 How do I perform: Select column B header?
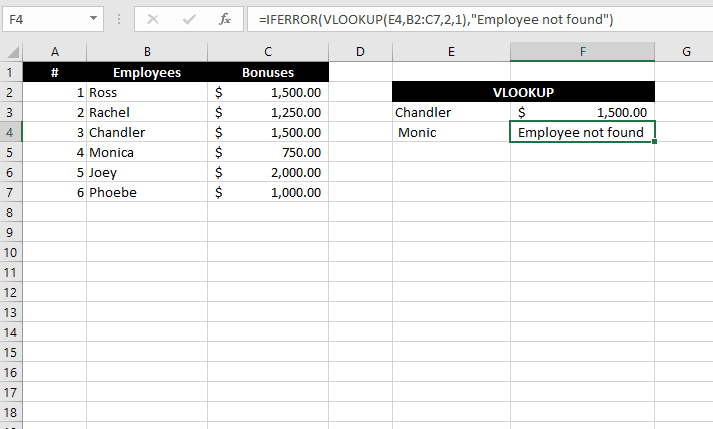tap(147, 52)
